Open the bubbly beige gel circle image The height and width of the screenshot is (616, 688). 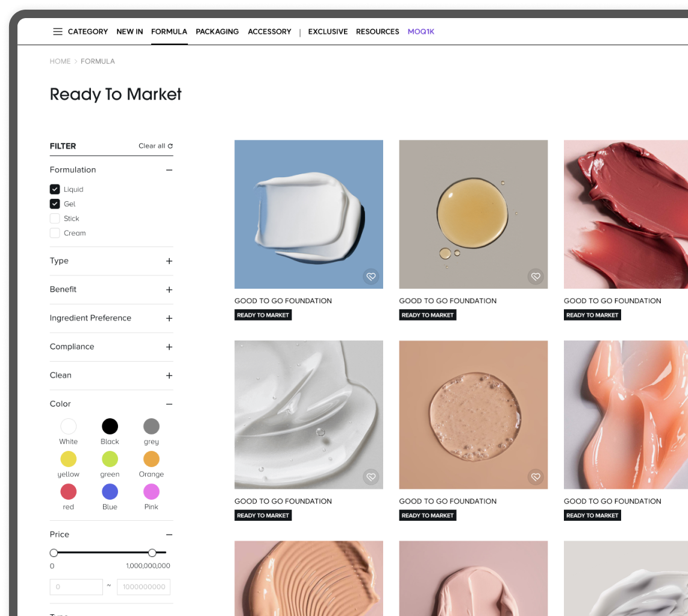474,415
